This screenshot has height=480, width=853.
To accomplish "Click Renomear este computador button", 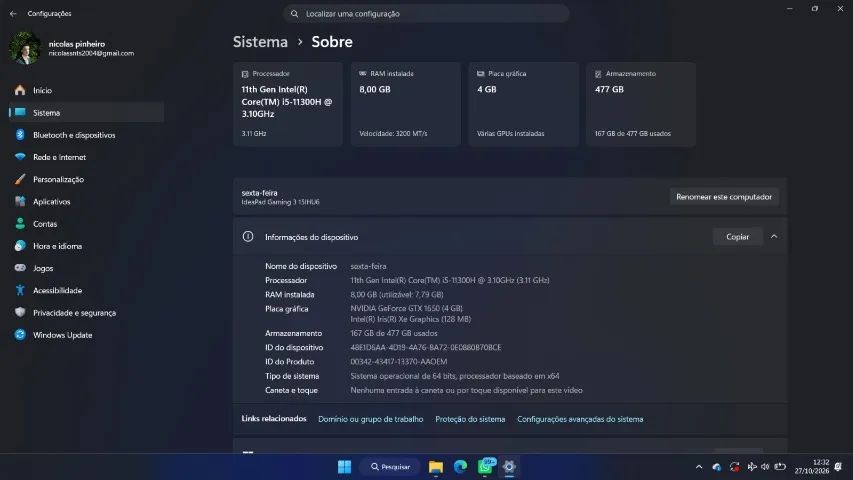I will click(x=724, y=197).
